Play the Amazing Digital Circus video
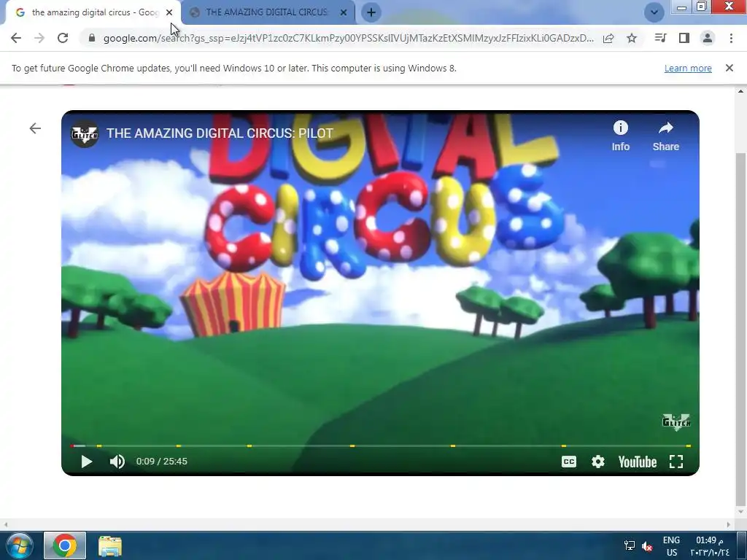The height and width of the screenshot is (560, 747). [x=86, y=462]
